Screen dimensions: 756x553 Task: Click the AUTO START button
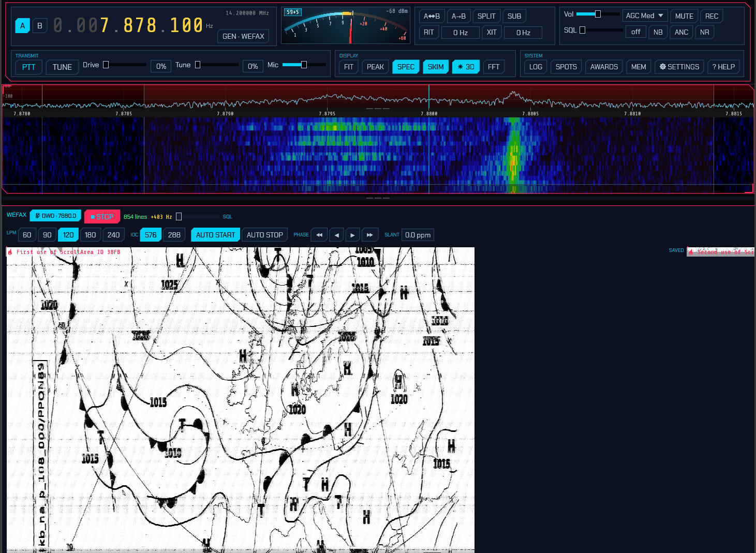215,235
